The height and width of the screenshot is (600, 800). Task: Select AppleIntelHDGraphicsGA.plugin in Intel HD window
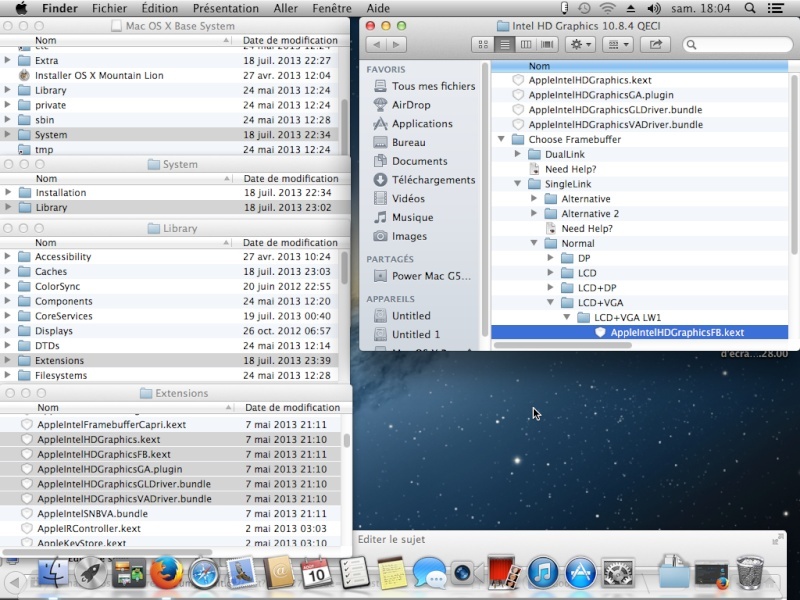click(x=640, y=95)
